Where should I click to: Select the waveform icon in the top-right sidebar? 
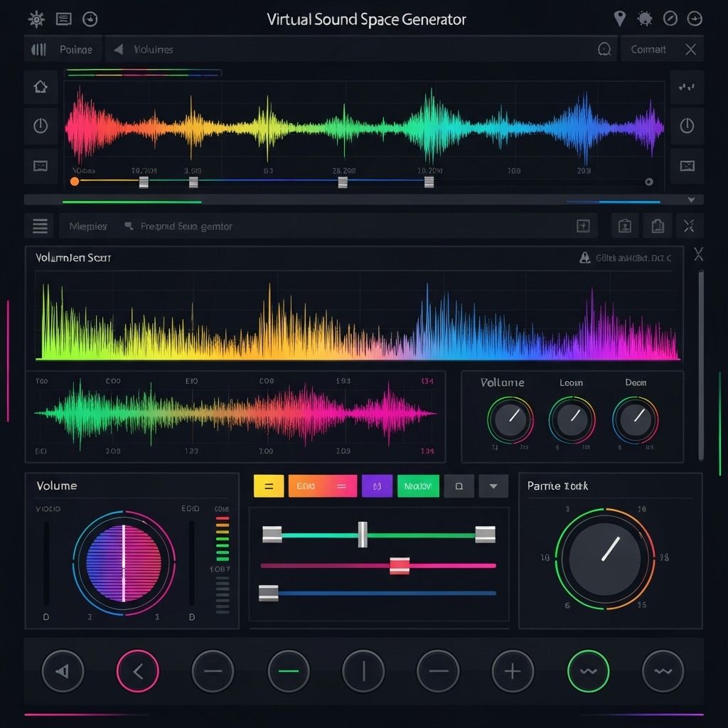pos(687,87)
